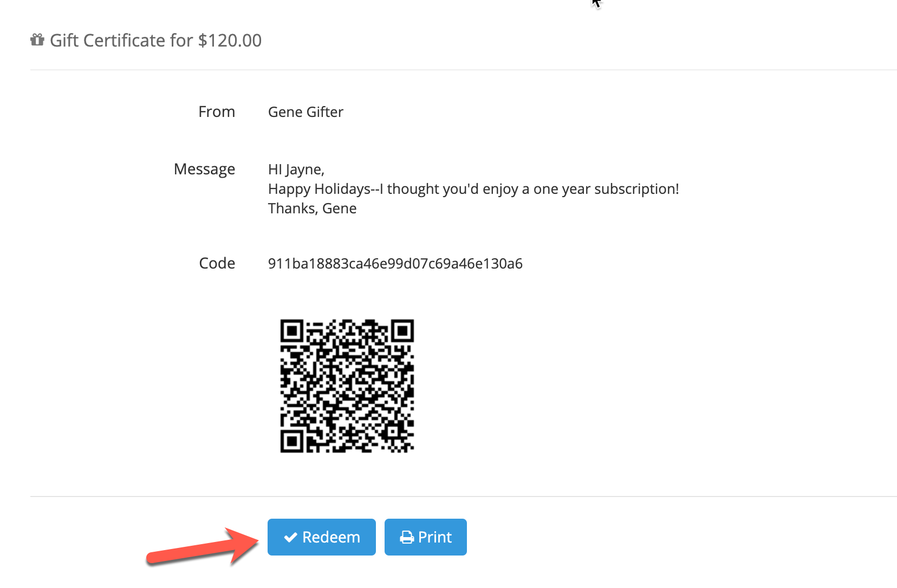Click the bottom-left QR finder square
897x588 pixels.
tap(292, 440)
